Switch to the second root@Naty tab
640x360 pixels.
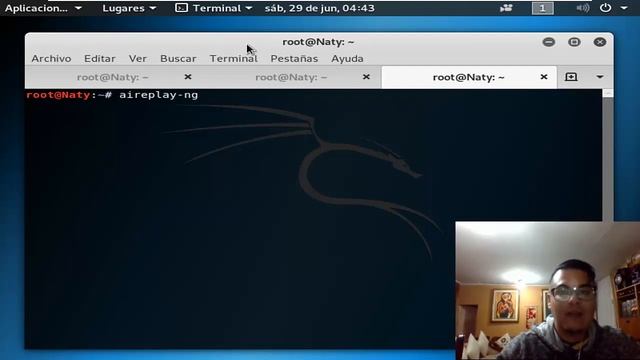(x=291, y=77)
